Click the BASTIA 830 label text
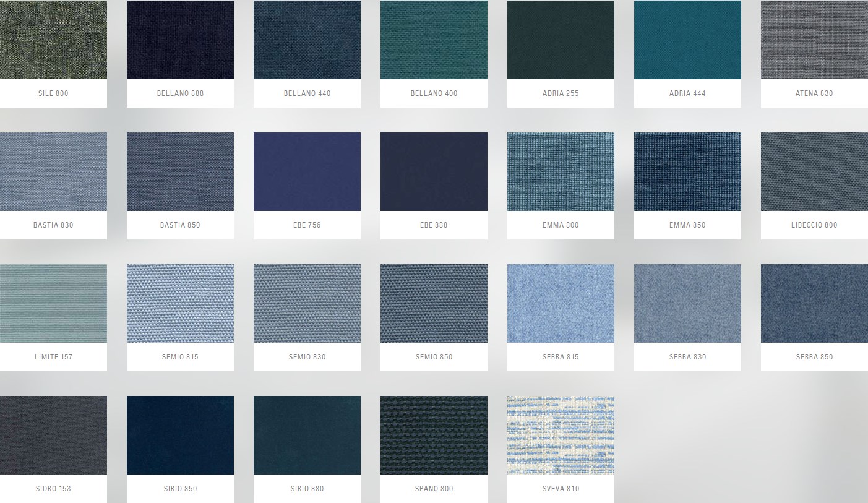 click(53, 225)
